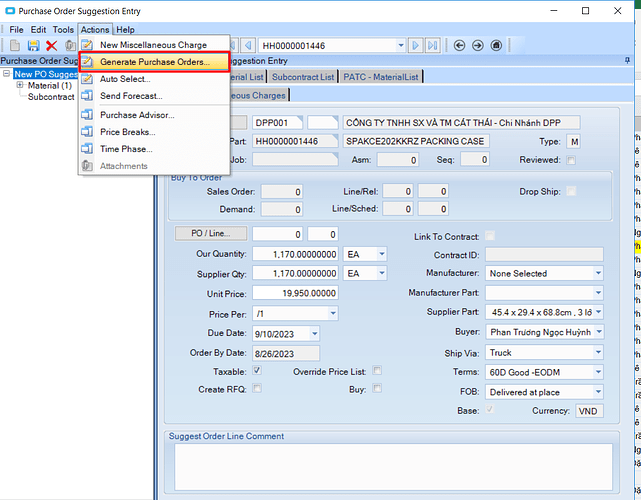Click icon next to Price Breaks
This screenshot has width=641, height=500.
pyautogui.click(x=87, y=132)
